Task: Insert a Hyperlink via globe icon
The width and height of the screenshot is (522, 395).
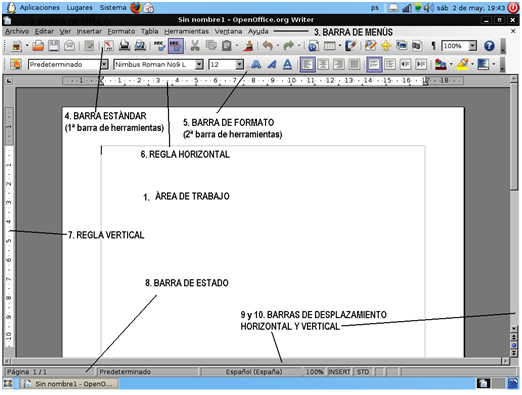Action: (x=313, y=46)
